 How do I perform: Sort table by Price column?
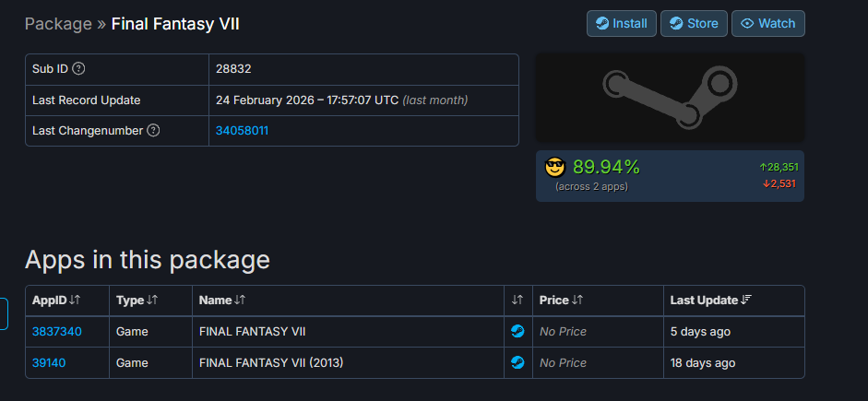point(561,301)
